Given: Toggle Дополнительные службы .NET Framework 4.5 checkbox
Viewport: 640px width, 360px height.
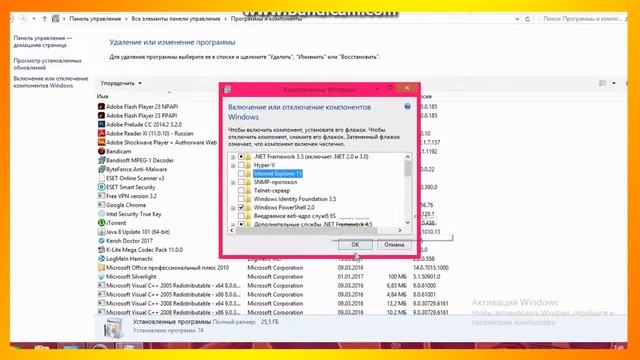Looking at the screenshot, I should pos(241,224).
